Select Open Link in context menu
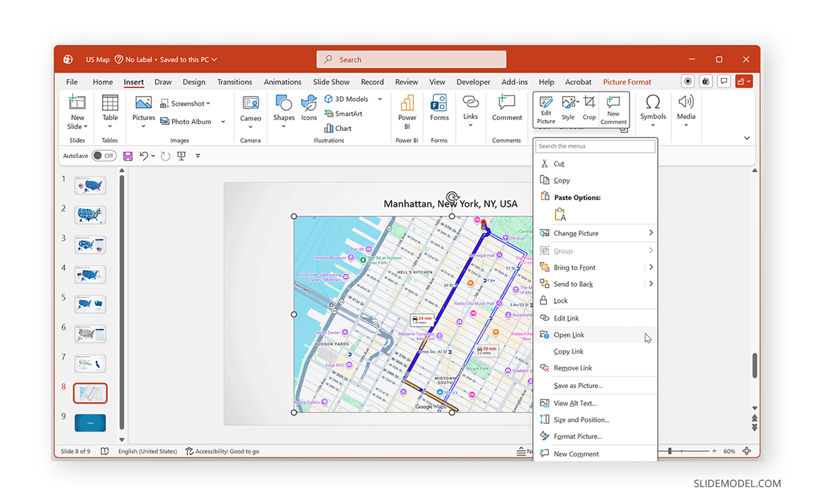This screenshot has width=814, height=504. click(x=596, y=334)
